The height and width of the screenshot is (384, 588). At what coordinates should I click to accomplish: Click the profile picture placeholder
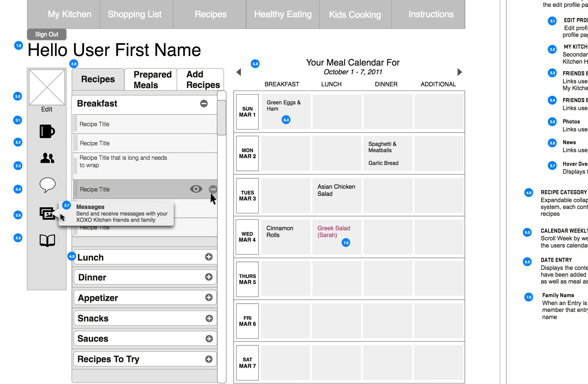click(47, 87)
